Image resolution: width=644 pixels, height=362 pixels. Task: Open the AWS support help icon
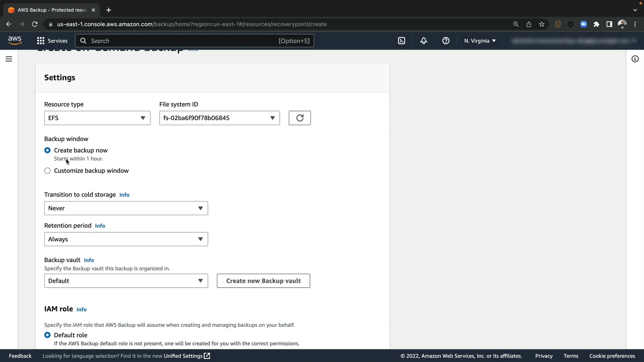point(446,41)
